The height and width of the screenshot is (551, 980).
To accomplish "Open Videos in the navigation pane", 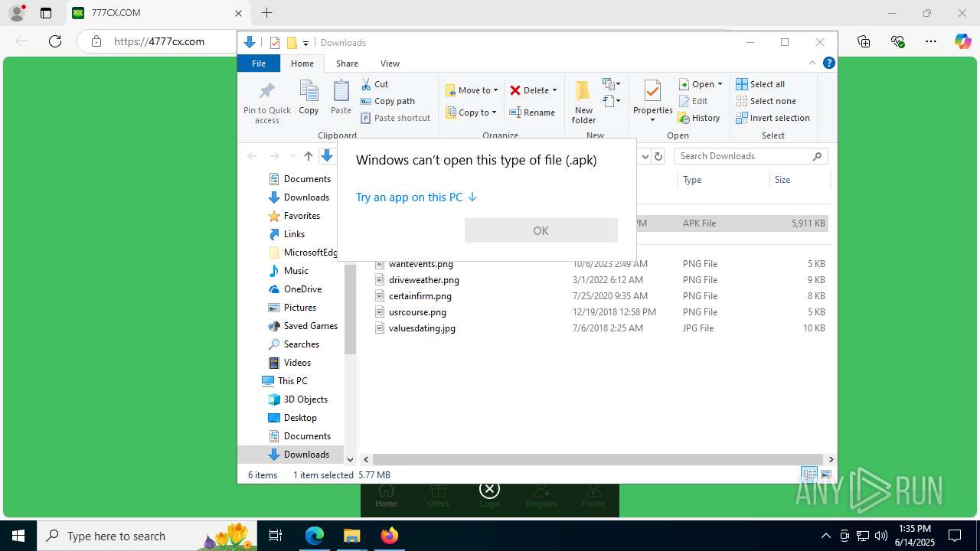I will pyautogui.click(x=297, y=363).
